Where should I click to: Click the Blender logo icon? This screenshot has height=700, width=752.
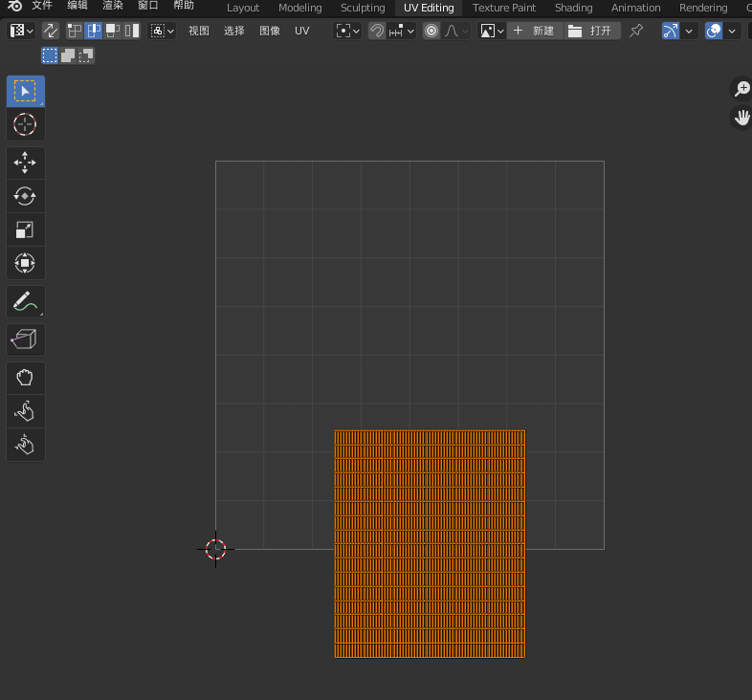(15, 6)
